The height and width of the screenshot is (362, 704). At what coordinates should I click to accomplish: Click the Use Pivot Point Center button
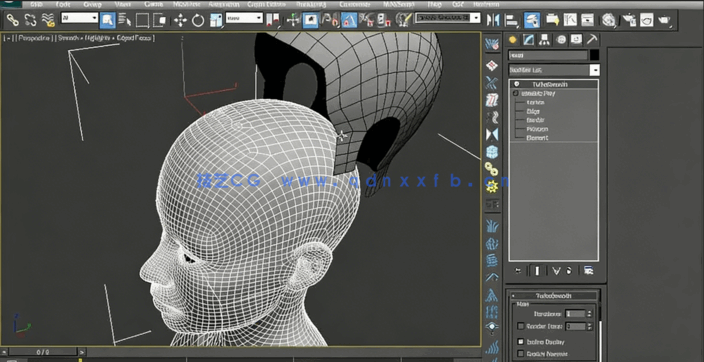click(273, 20)
